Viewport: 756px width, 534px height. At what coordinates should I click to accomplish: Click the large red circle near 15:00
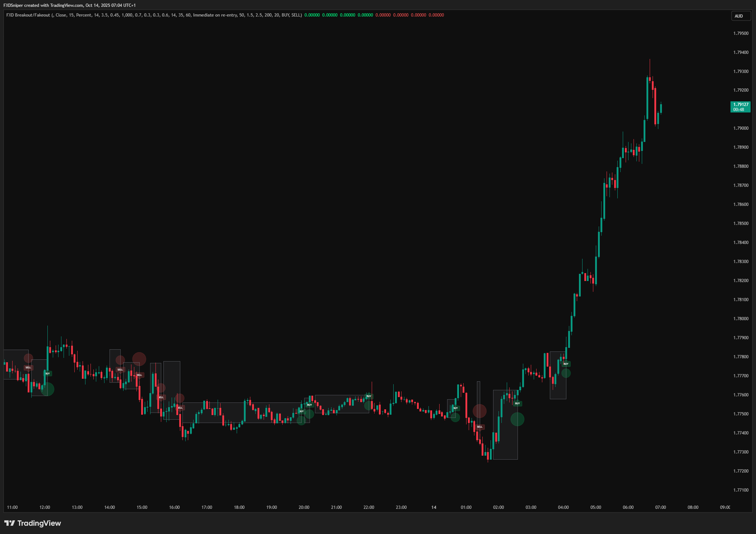click(x=139, y=359)
